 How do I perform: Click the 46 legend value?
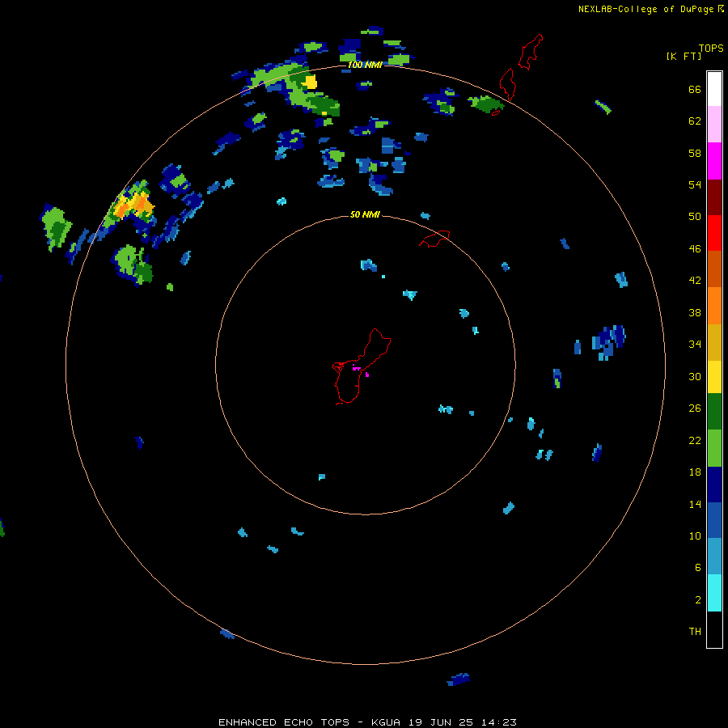click(695, 249)
